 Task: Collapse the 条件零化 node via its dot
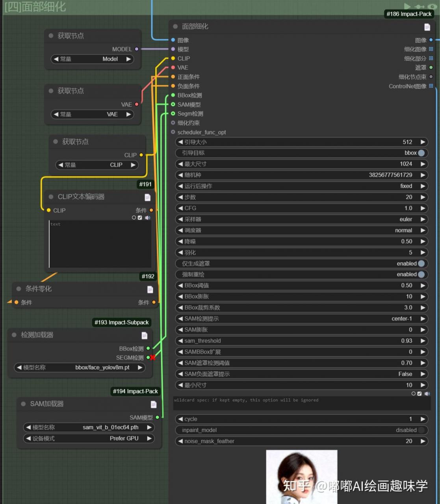19,289
